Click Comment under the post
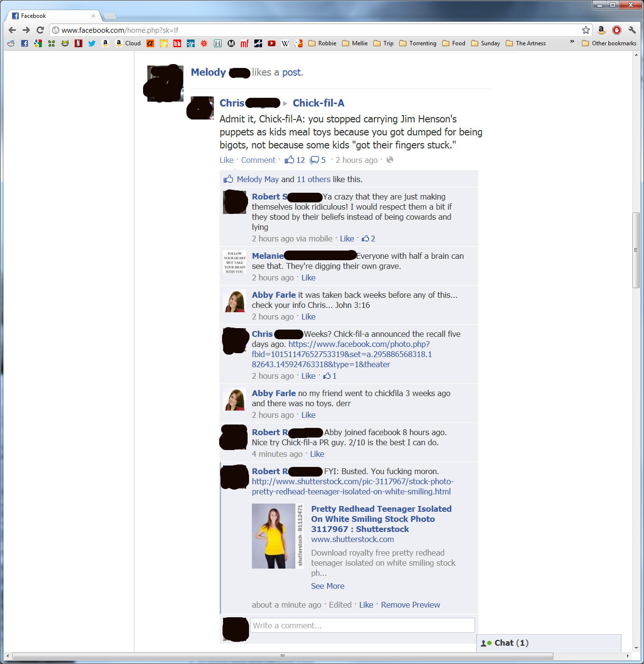 (x=258, y=160)
